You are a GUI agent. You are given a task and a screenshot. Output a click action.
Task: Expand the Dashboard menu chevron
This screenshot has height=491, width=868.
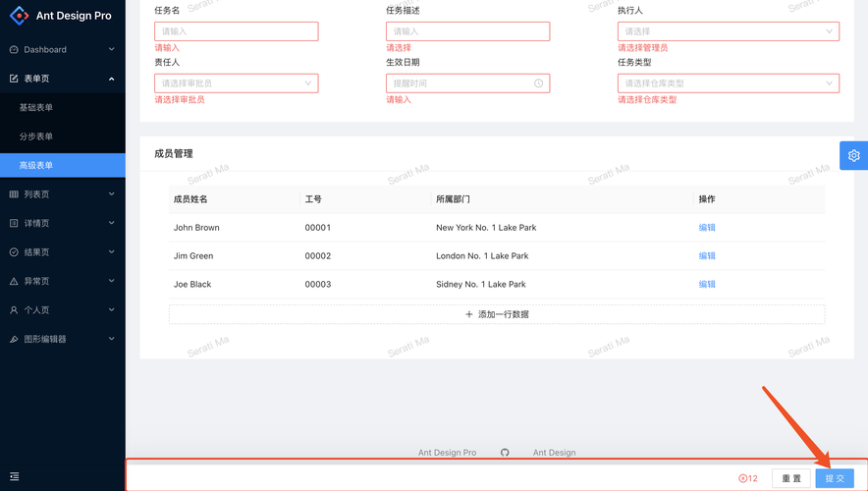(111, 49)
